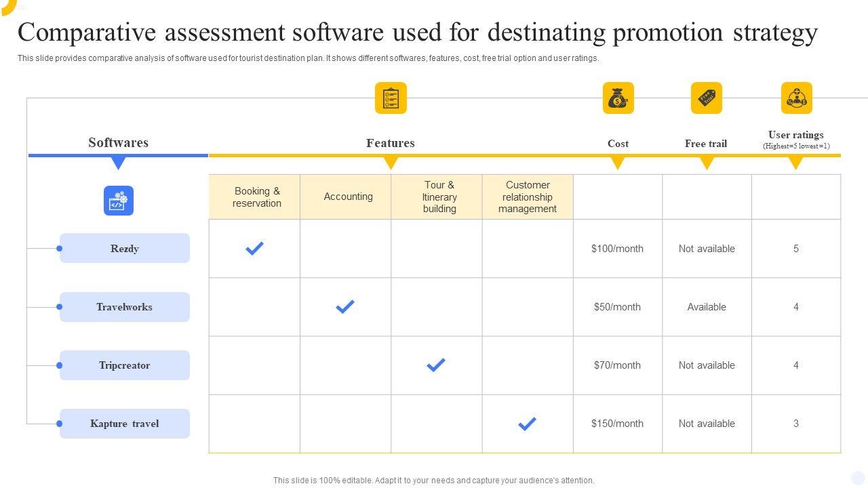This screenshot has width=868, height=488.
Task: Click the Softwares heading
Action: coord(118,142)
